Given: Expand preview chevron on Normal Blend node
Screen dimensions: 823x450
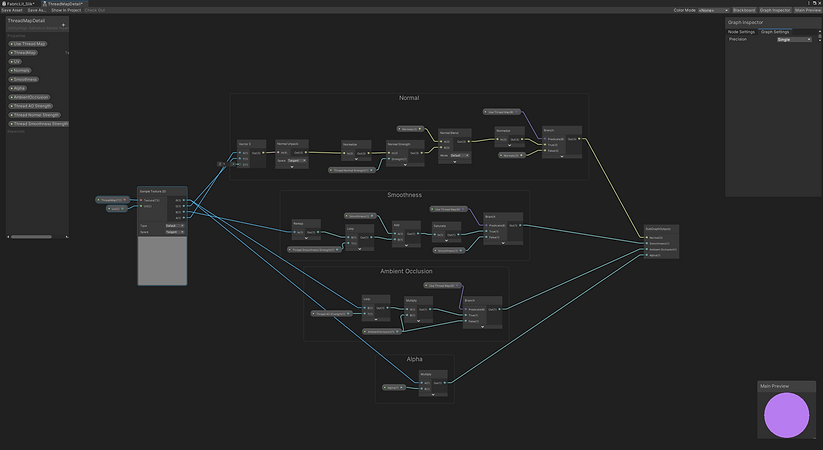Looking at the screenshot, I should click(455, 161).
